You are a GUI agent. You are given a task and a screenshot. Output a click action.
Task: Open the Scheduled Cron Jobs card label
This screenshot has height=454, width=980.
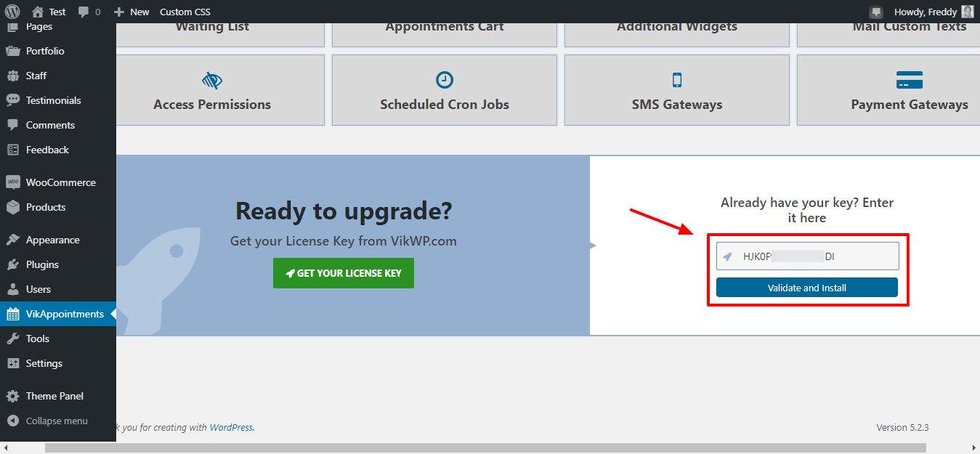pyautogui.click(x=445, y=105)
